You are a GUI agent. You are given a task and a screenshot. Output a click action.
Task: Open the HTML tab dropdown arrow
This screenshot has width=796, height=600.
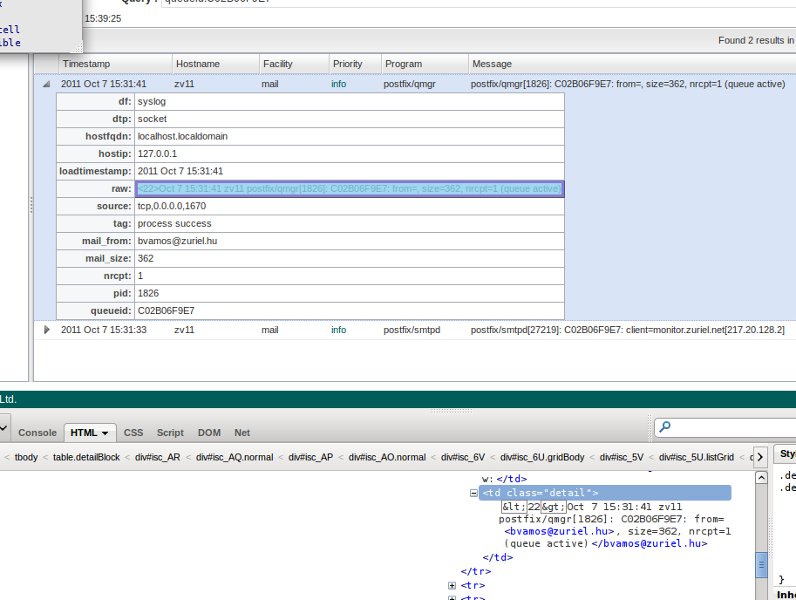pos(105,433)
